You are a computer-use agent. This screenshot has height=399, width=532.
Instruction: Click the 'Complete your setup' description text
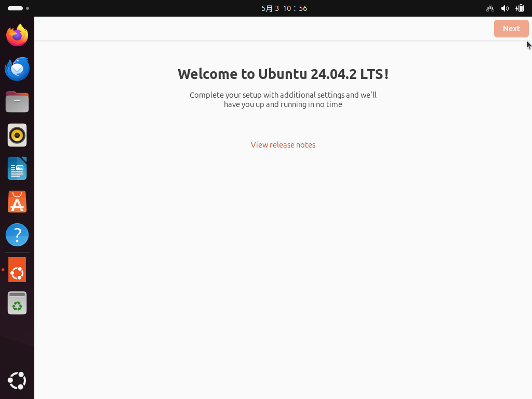tap(283, 99)
